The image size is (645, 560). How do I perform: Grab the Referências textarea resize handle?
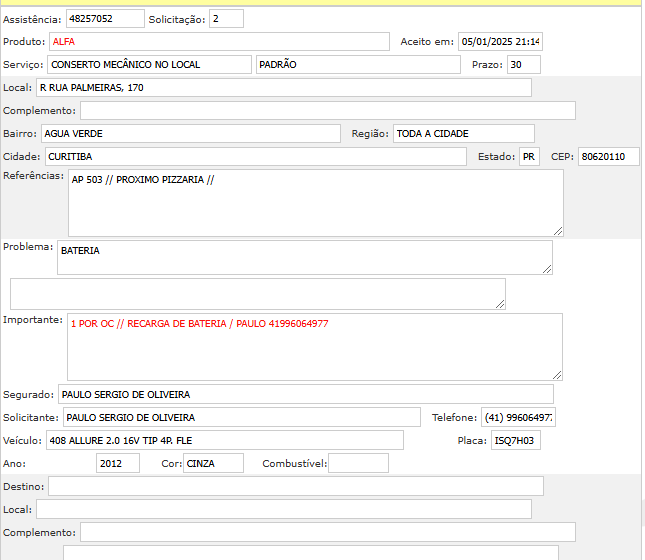[558, 231]
